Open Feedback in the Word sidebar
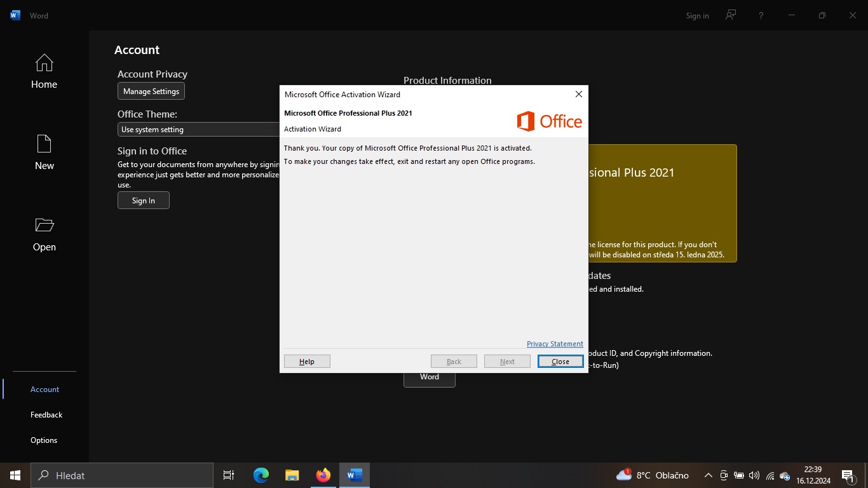This screenshot has height=488, width=868. click(x=46, y=414)
